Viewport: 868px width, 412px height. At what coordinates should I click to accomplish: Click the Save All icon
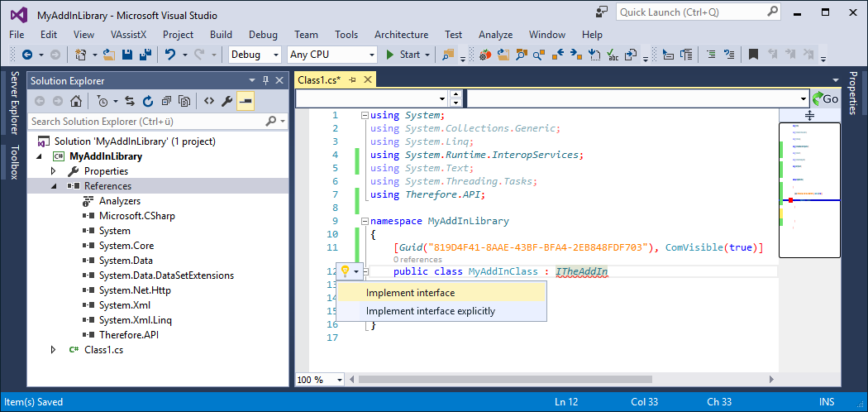(145, 55)
